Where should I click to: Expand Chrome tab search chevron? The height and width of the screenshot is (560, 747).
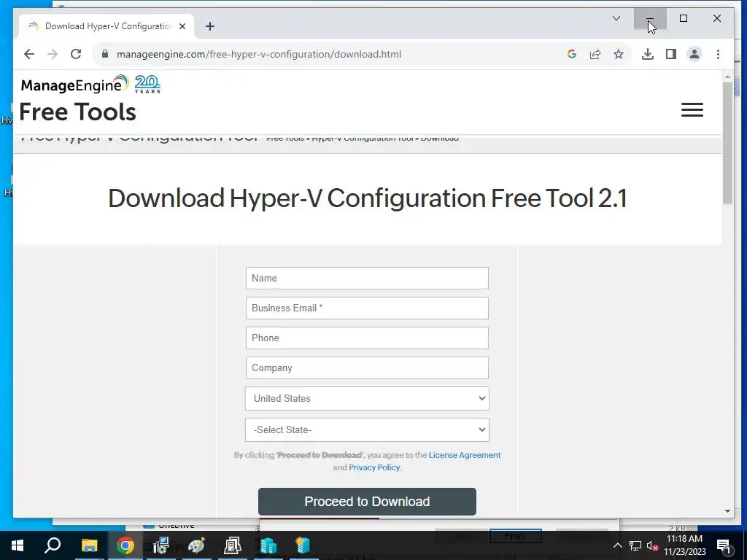(616, 18)
